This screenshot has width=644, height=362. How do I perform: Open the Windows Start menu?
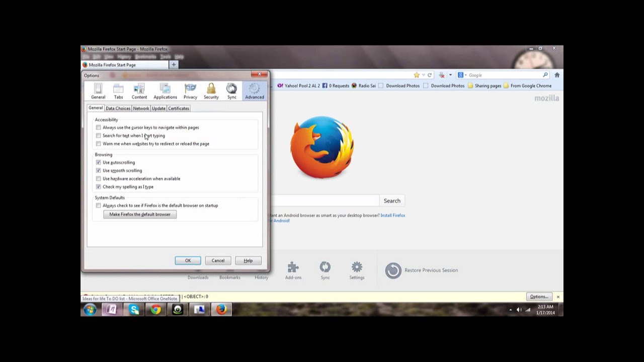pyautogui.click(x=90, y=310)
